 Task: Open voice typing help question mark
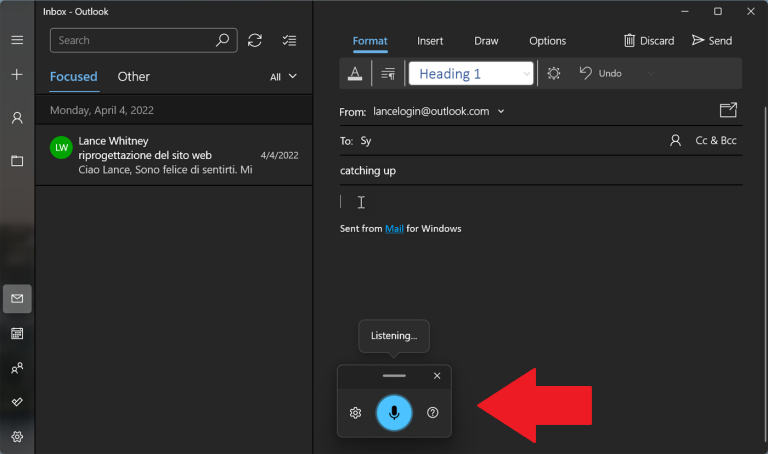coord(432,412)
